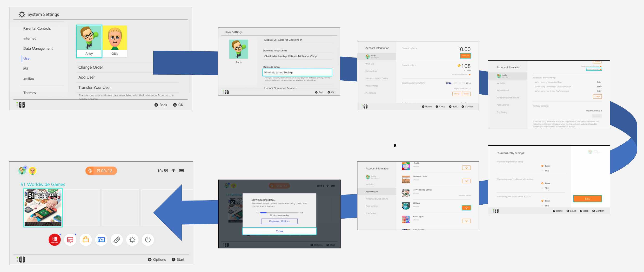Screen dimensions: 644x272
Task: Open Themes in System Settings sidebar
Action: point(29,93)
